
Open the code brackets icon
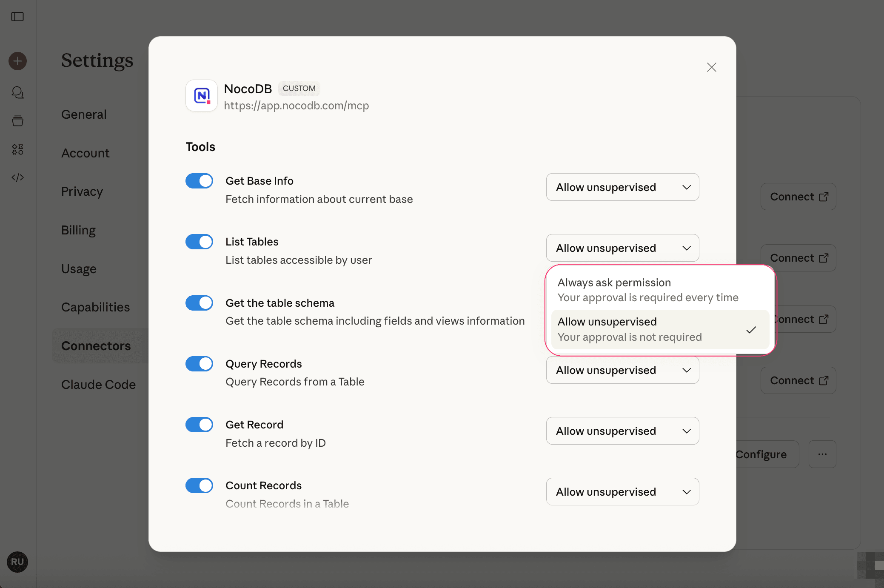(x=17, y=177)
